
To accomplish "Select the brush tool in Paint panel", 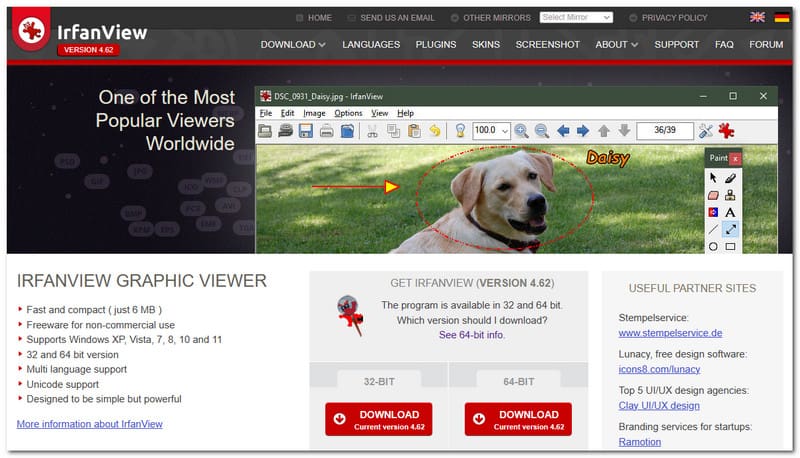I will click(731, 177).
